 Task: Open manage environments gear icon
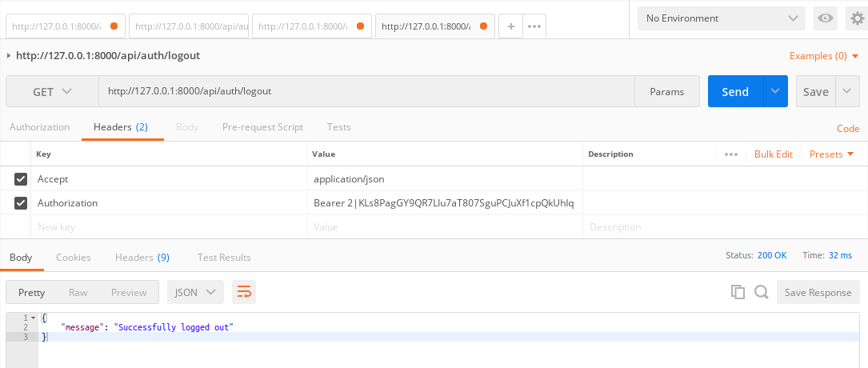(857, 18)
